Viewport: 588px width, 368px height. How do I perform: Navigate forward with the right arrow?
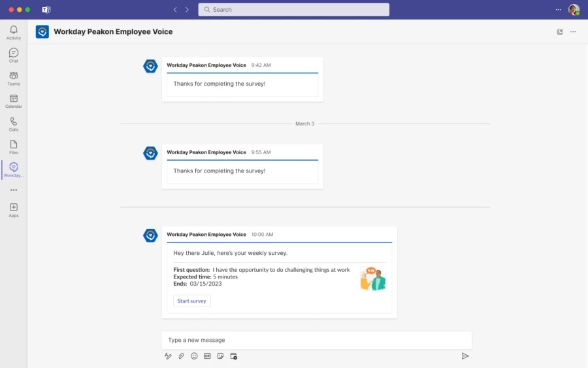187,10
